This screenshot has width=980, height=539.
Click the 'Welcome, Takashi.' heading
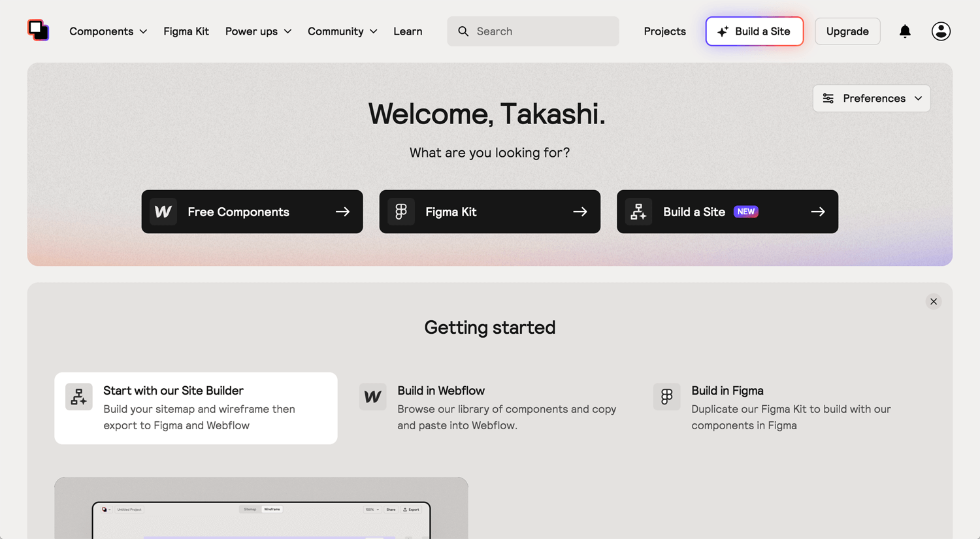487,114
